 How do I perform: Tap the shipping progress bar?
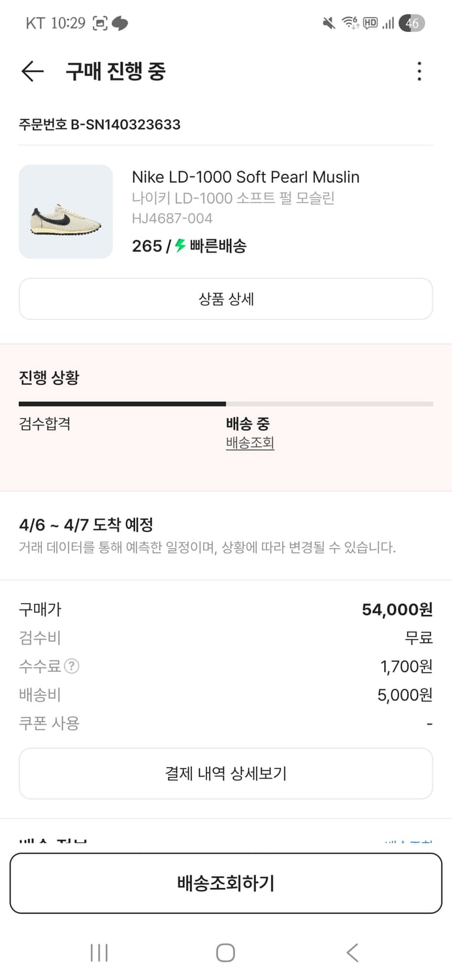[x=226, y=403]
